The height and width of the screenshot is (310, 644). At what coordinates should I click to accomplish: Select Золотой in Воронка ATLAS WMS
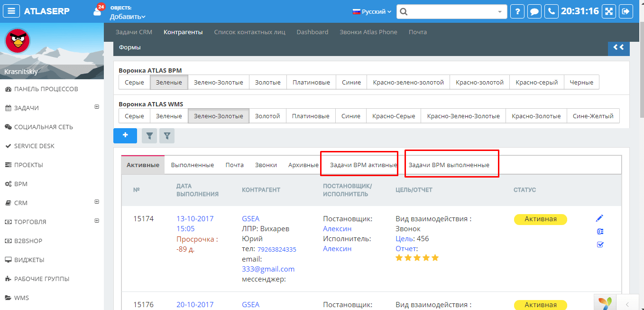click(x=267, y=116)
